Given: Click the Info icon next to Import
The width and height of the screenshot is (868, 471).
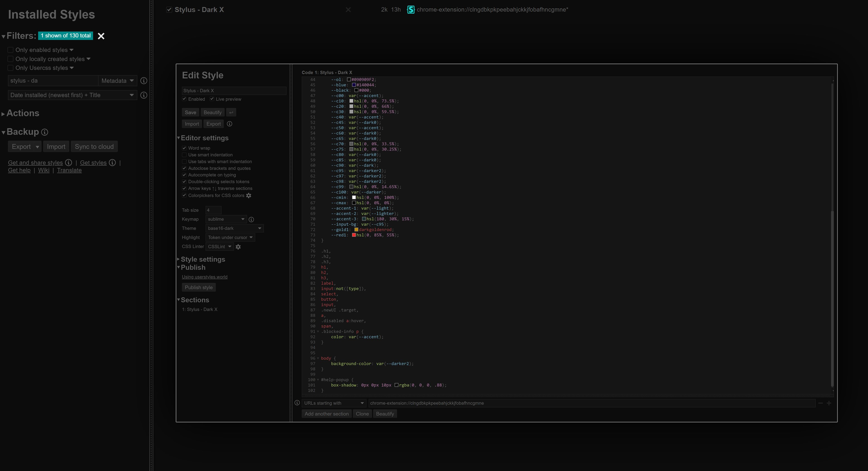Looking at the screenshot, I should pos(229,124).
